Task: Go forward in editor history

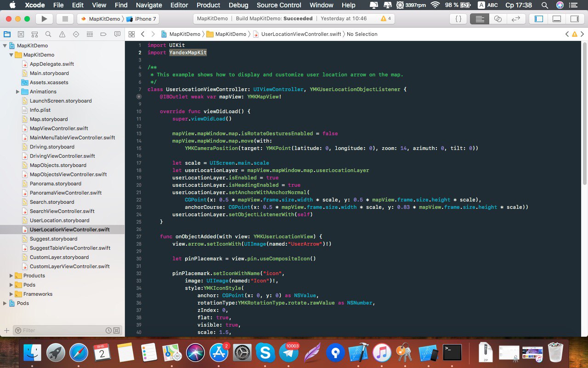Action: pyautogui.click(x=153, y=34)
